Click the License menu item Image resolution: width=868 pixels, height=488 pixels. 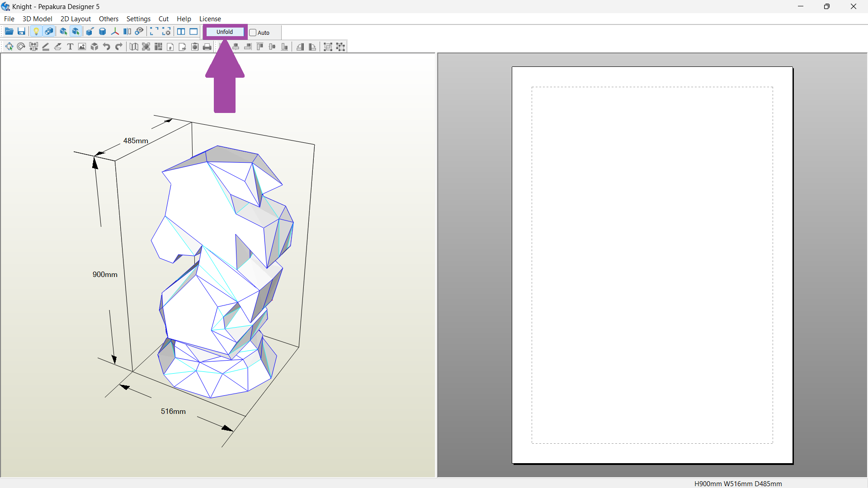point(210,19)
